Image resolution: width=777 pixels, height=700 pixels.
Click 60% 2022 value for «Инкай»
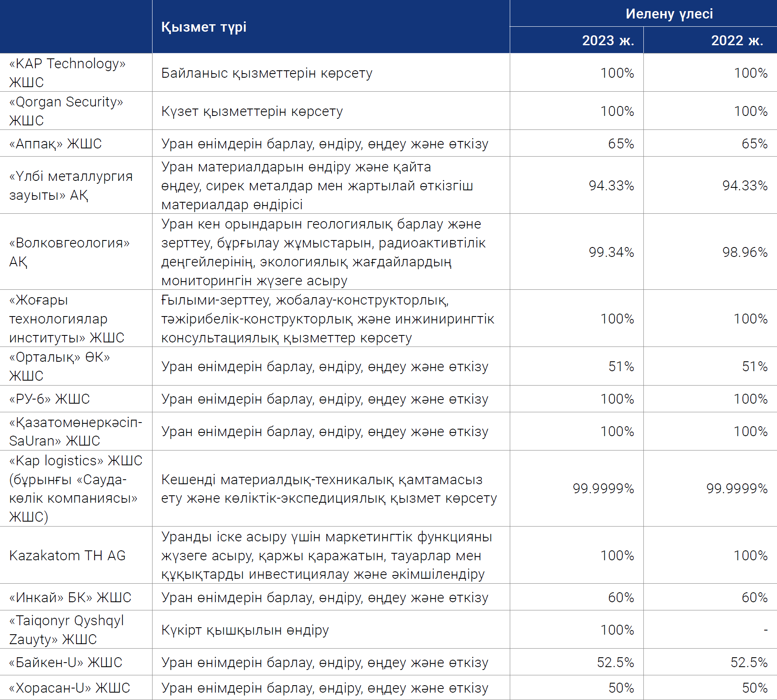pos(755,597)
